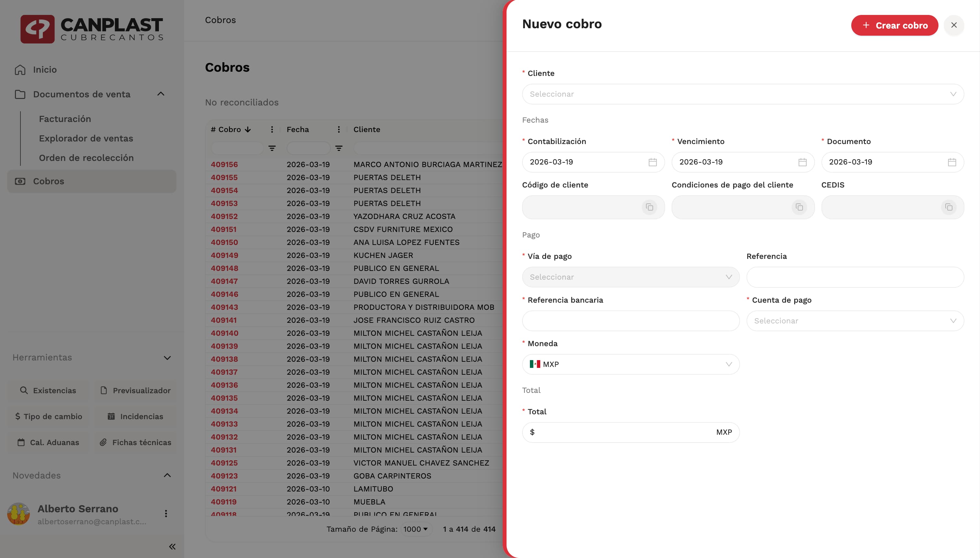Click the calendar icon in Vencimiento field

click(x=802, y=162)
